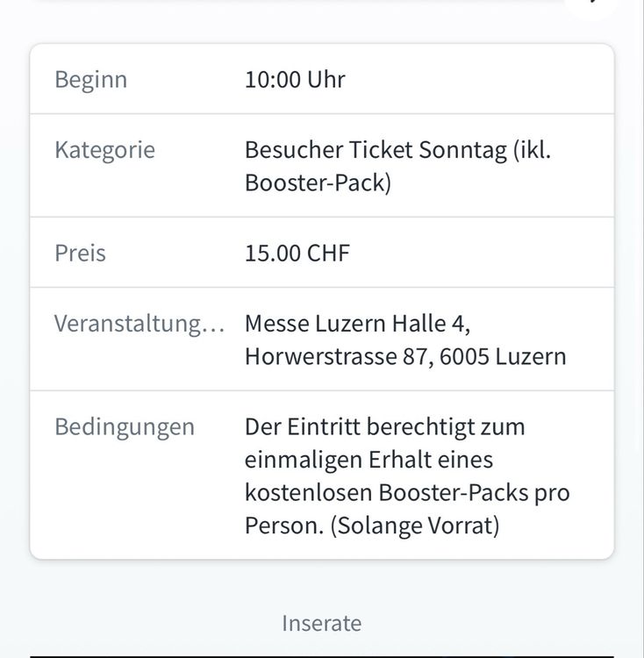Click the '(ikl.' text in Kategorie
This screenshot has width=644, height=658.
click(532, 150)
